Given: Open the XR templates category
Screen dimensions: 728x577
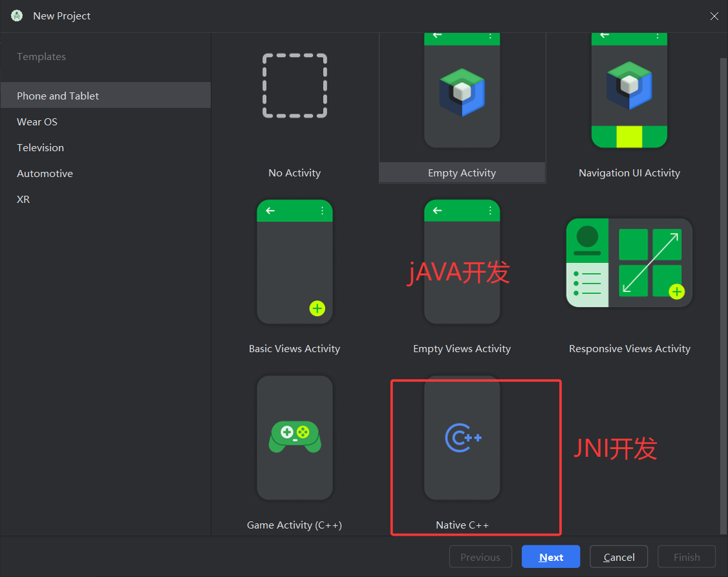Looking at the screenshot, I should (x=23, y=199).
